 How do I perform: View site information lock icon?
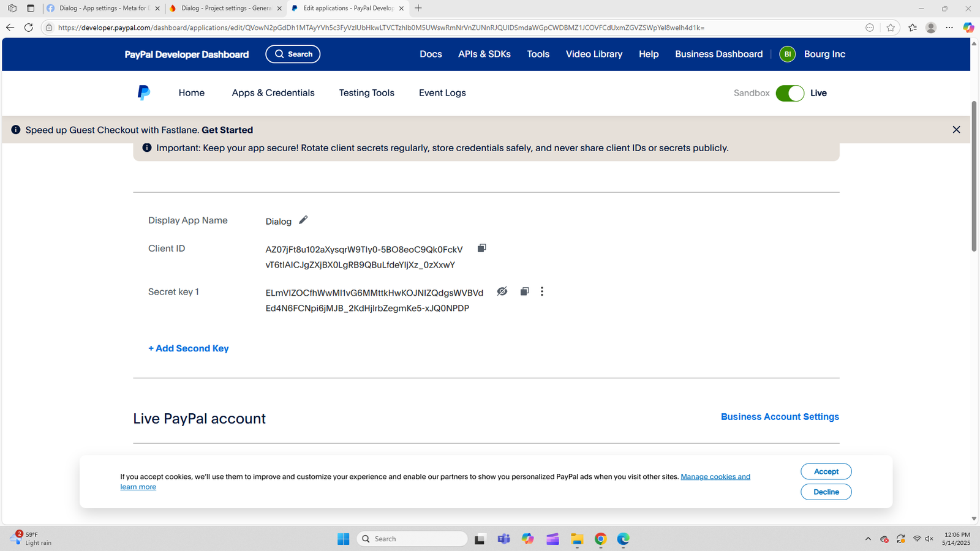tap(49, 28)
